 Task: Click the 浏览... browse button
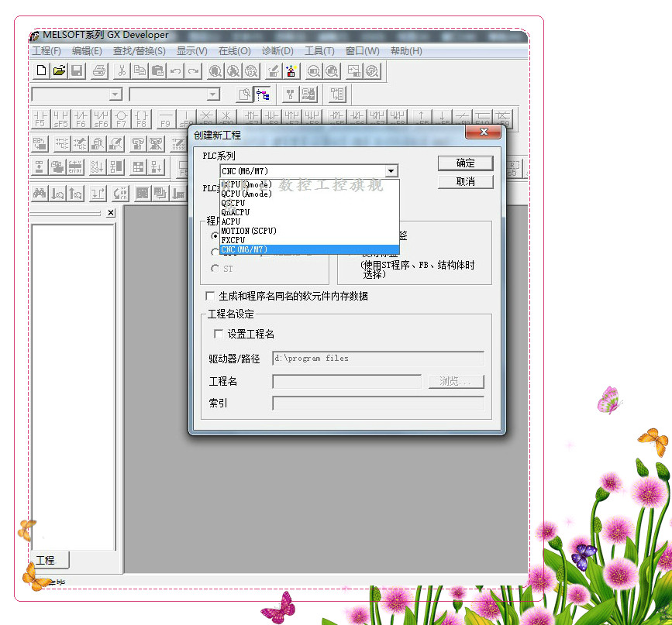click(x=456, y=381)
